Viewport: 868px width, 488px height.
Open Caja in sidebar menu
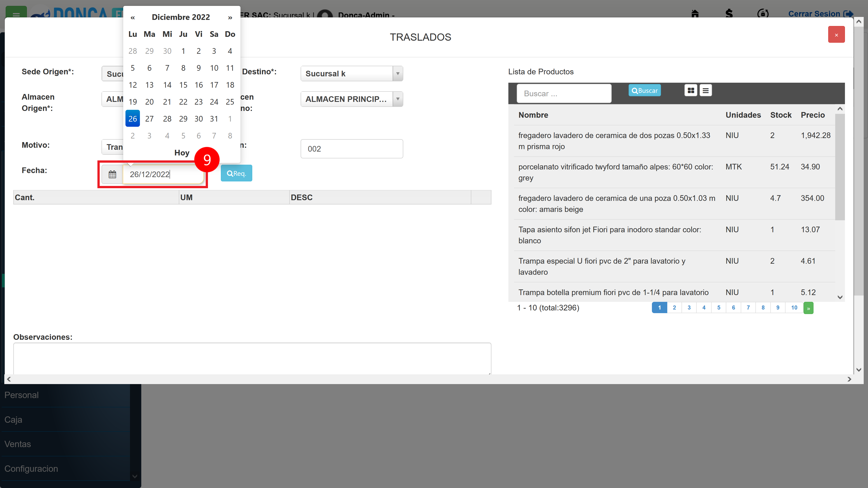click(65, 420)
